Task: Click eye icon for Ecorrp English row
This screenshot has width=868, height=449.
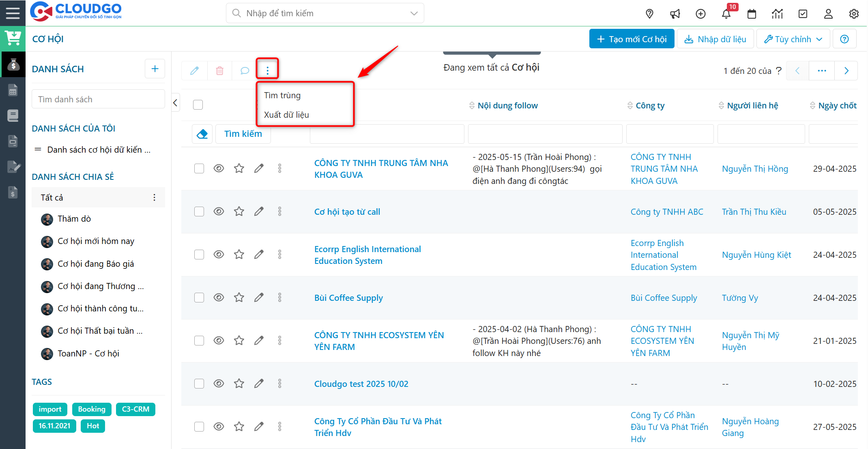Action: coord(219,255)
